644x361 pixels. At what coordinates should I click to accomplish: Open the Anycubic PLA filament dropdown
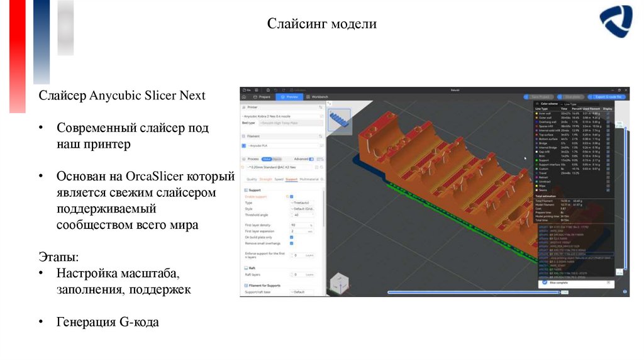(282, 146)
